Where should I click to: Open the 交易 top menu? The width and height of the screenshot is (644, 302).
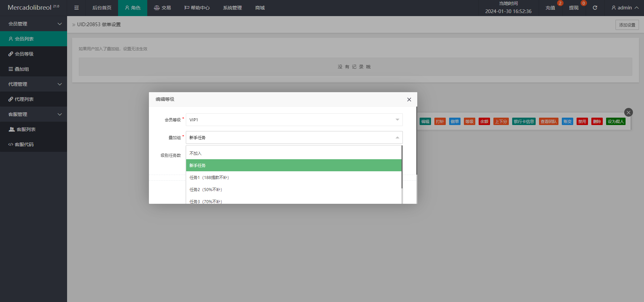162,8
